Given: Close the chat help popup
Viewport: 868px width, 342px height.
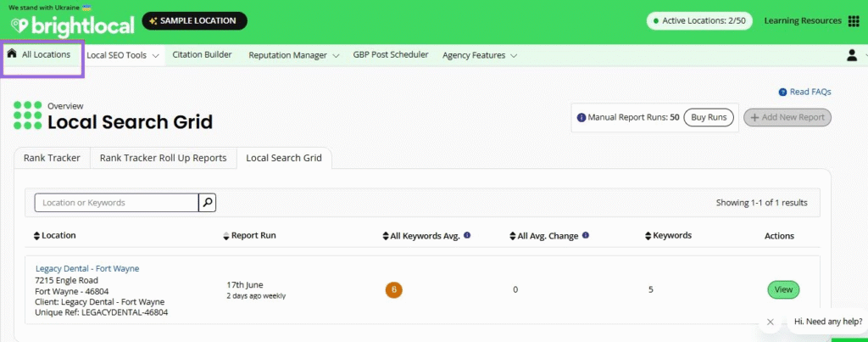Looking at the screenshot, I should [770, 322].
